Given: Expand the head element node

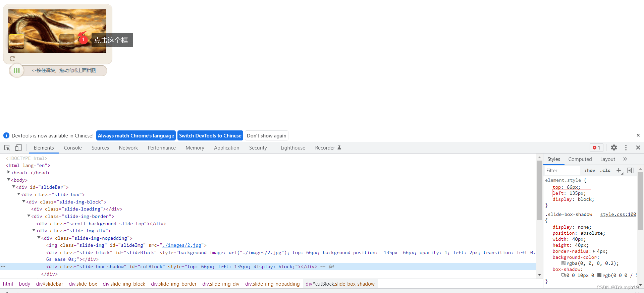Looking at the screenshot, I should point(9,172).
